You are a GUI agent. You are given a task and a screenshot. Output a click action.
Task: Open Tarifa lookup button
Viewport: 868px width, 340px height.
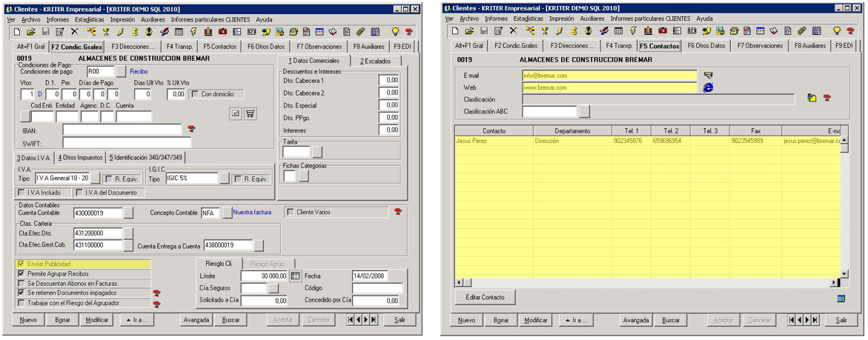(x=317, y=151)
